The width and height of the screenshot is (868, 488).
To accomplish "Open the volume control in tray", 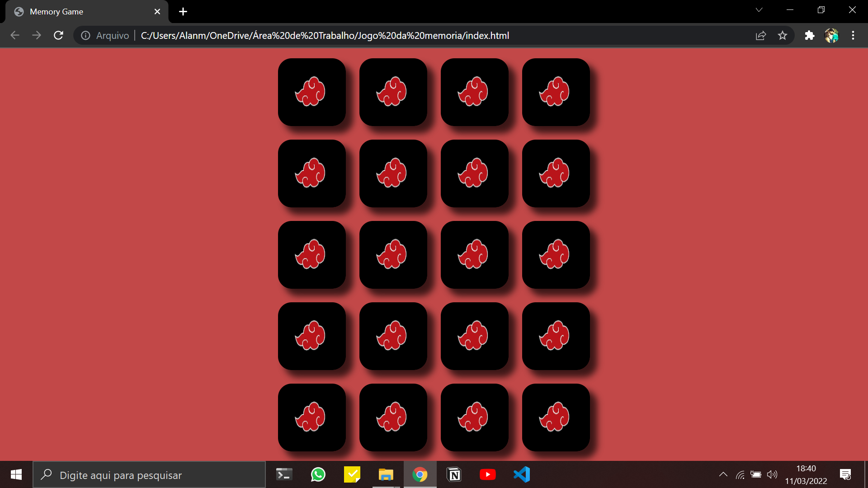I will point(772,474).
